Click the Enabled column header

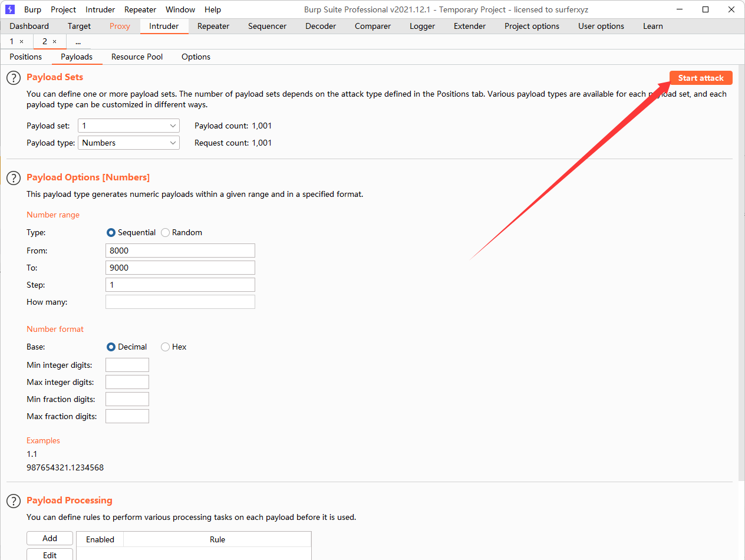click(100, 539)
